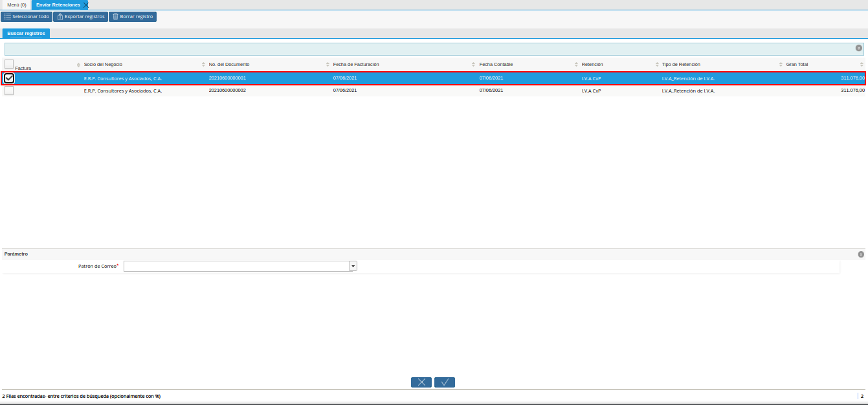The image size is (868, 405).
Task: Focus the Patrón de Correo input field
Action: tap(237, 266)
